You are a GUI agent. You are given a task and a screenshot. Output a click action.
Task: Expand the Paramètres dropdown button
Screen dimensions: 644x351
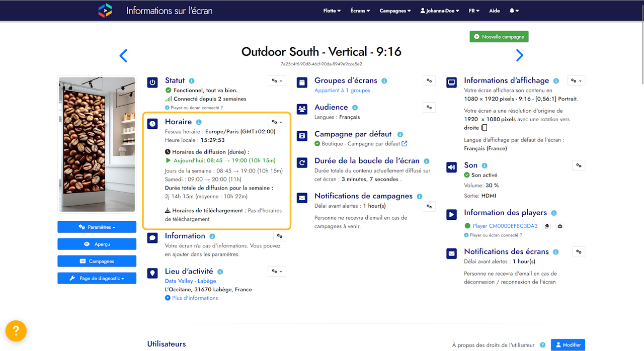click(x=97, y=227)
